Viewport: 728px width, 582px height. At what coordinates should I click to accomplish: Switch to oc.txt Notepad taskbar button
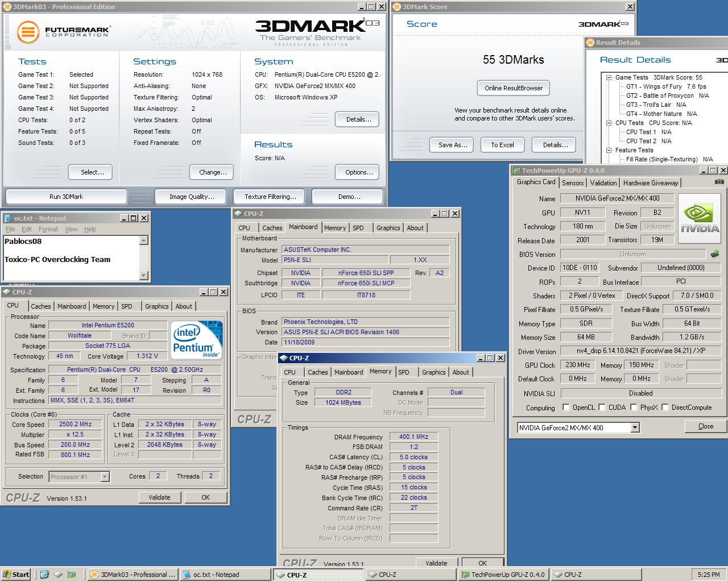(225, 575)
